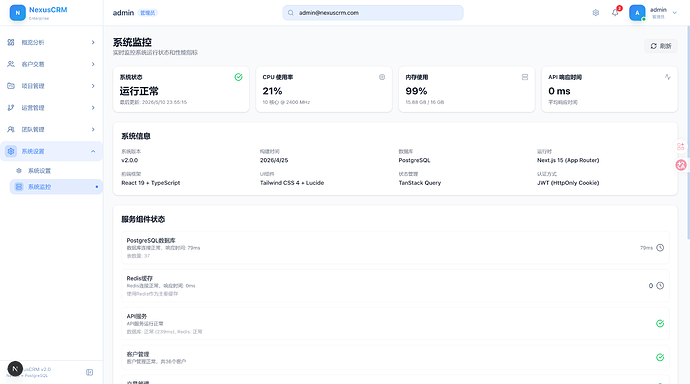Click the JWT (HttpOnly Cookie) text
The height and width of the screenshot is (384, 690).
coord(568,183)
